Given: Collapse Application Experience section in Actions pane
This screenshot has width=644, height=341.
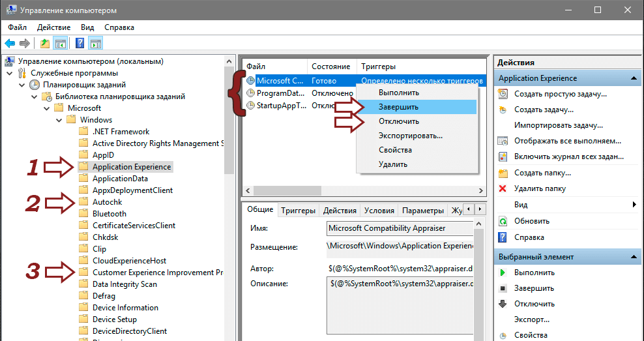Looking at the screenshot, I should (x=632, y=78).
